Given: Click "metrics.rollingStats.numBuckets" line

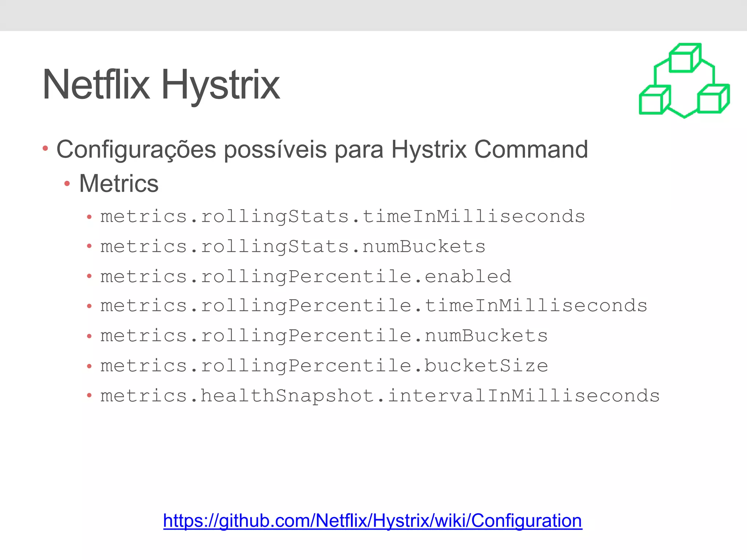Looking at the screenshot, I should point(293,246).
